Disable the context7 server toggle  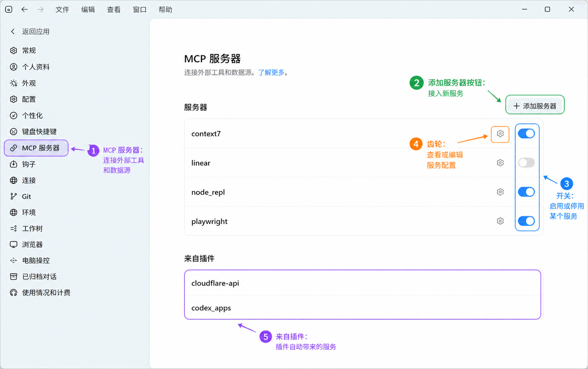[x=526, y=134]
